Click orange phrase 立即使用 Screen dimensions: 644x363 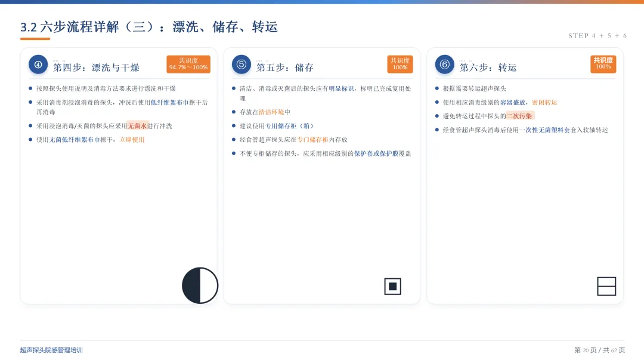pos(132,140)
